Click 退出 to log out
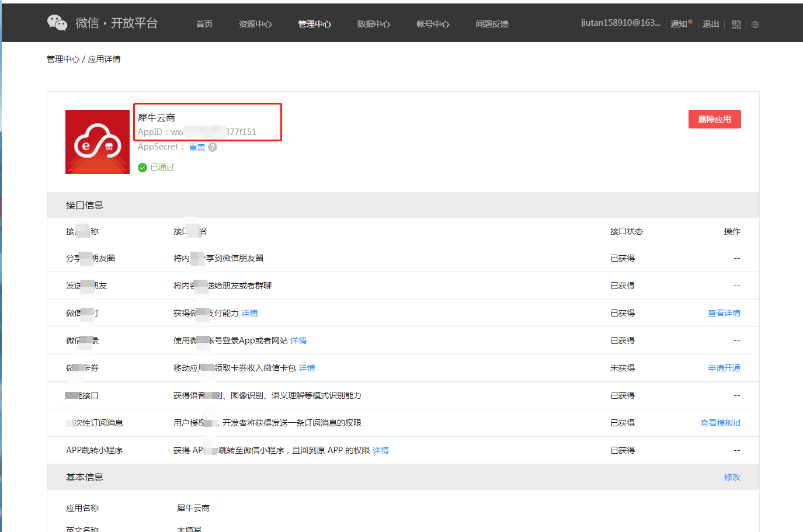Viewport: 803px width, 532px height. point(711,24)
